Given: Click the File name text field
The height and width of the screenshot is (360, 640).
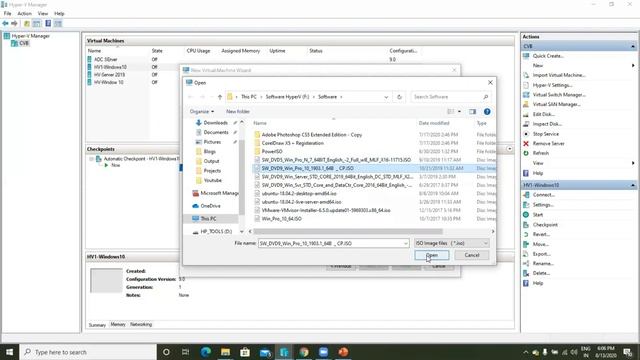Looking at the screenshot, I should tap(331, 243).
